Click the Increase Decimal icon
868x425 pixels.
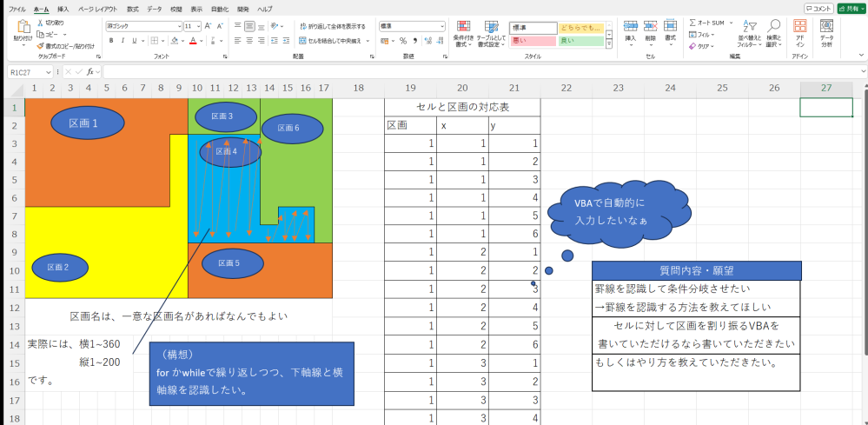427,40
